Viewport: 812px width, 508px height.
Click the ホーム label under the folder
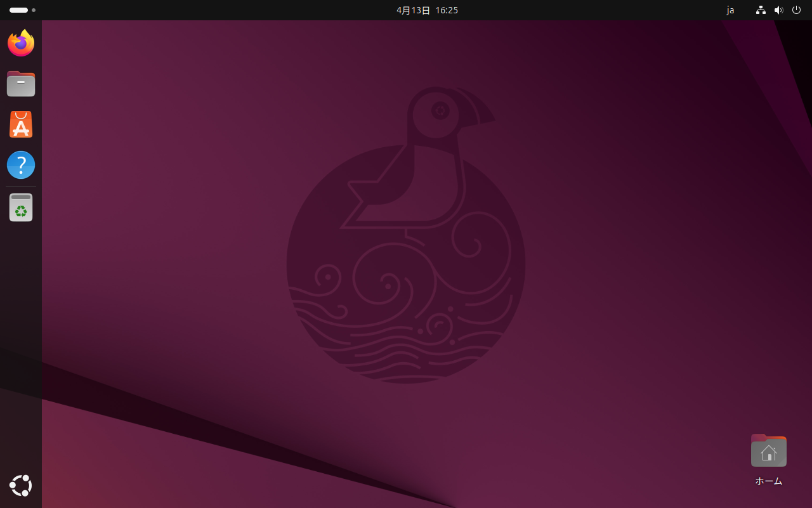tap(768, 481)
